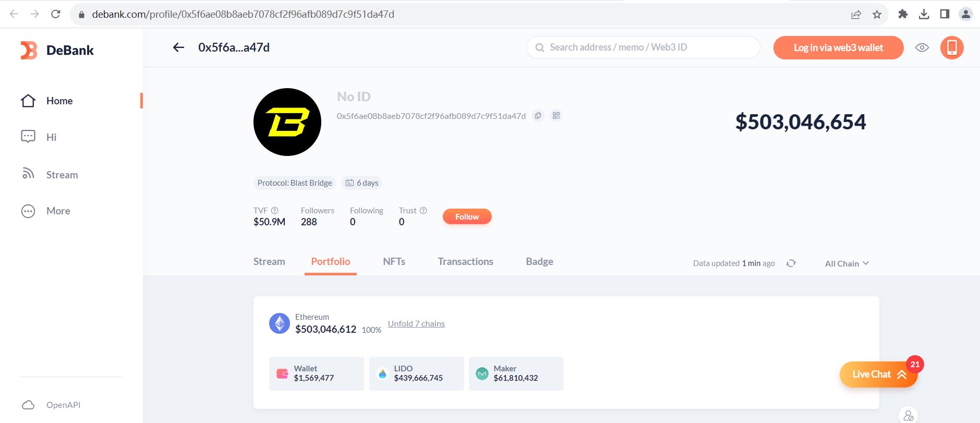Image resolution: width=980 pixels, height=423 pixels.
Task: Click the Maker protocol icon
Action: 482,373
